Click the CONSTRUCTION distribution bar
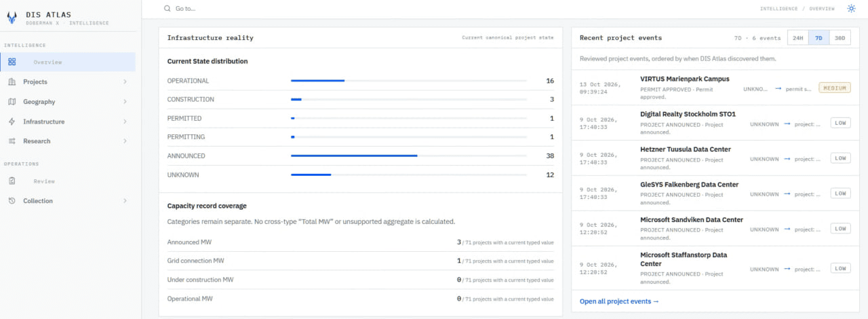 point(409,99)
